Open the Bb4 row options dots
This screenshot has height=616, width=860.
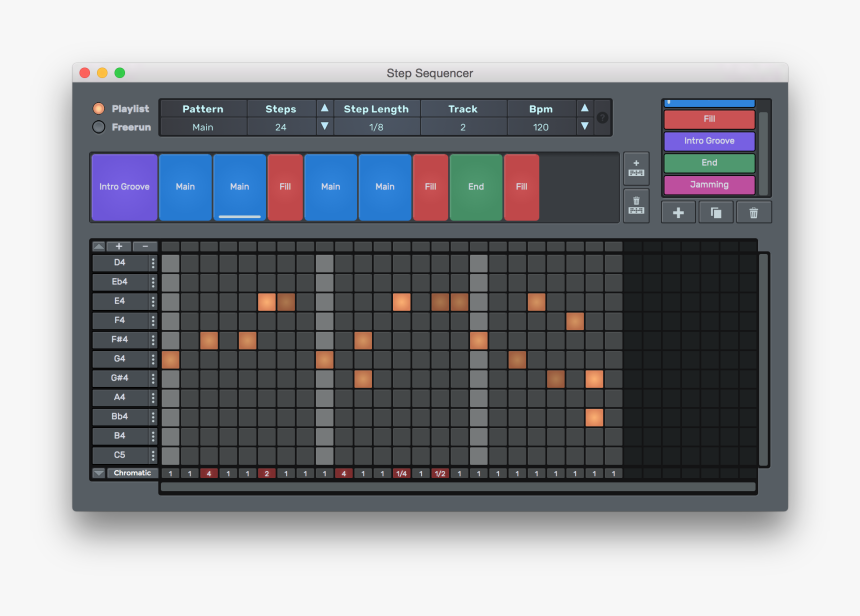click(153, 417)
